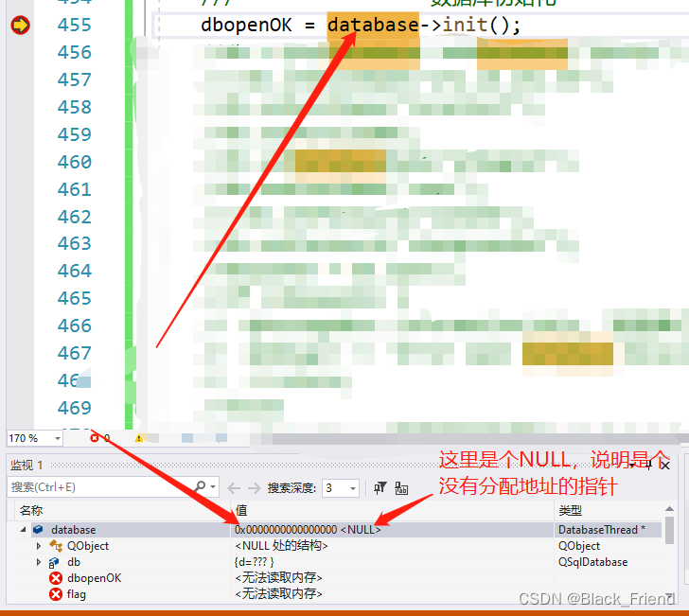Go to next search result arrow
689x616 pixels.
[x=254, y=488]
